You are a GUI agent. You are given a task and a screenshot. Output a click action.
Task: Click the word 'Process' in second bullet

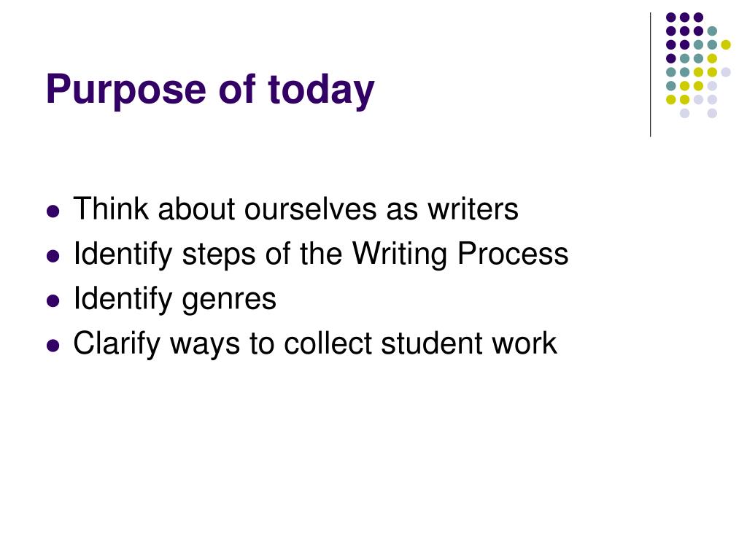pyautogui.click(x=513, y=253)
